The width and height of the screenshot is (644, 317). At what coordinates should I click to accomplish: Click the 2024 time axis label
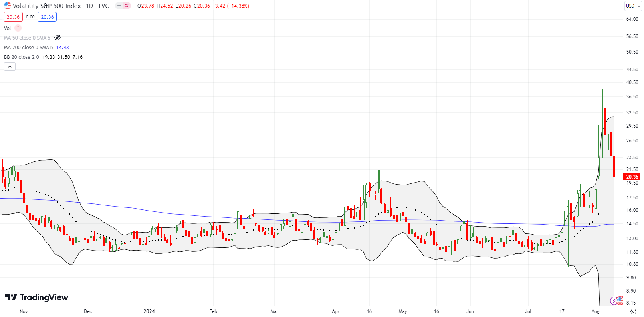[149, 311]
